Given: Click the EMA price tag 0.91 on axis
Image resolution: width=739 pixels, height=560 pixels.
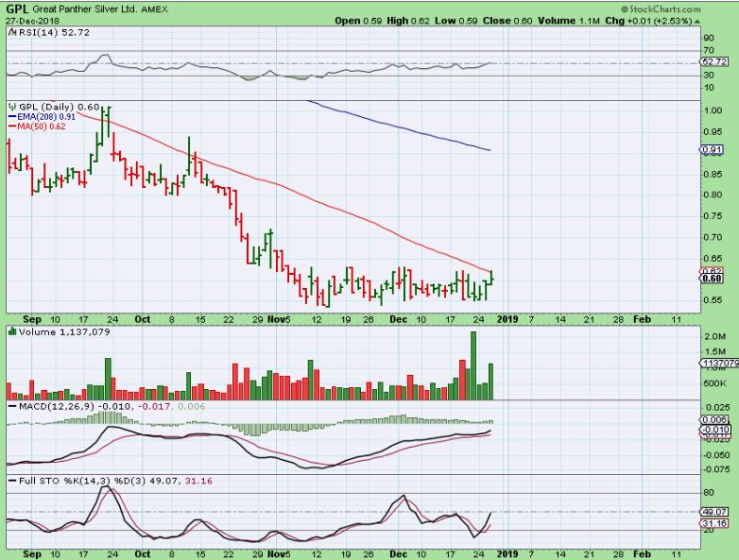Looking at the screenshot, I should point(711,150).
